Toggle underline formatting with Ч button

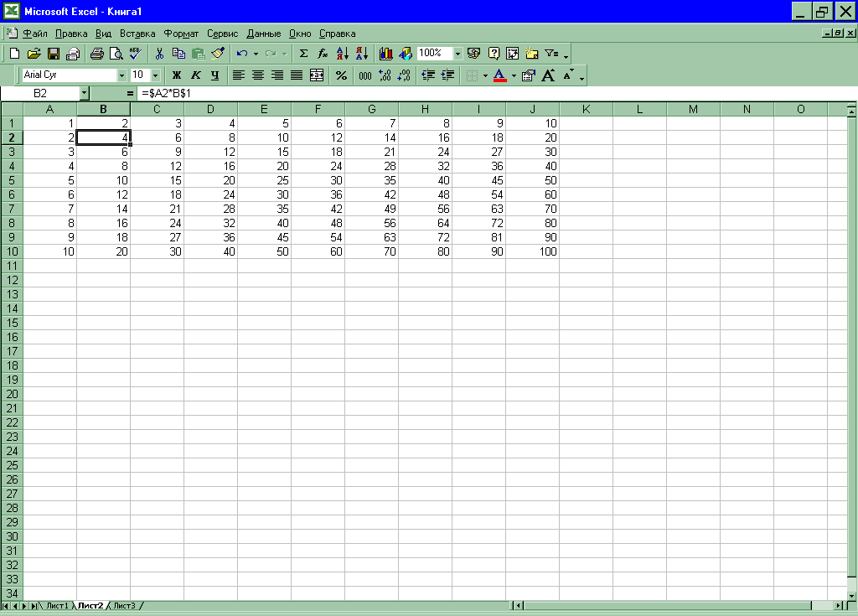click(215, 75)
